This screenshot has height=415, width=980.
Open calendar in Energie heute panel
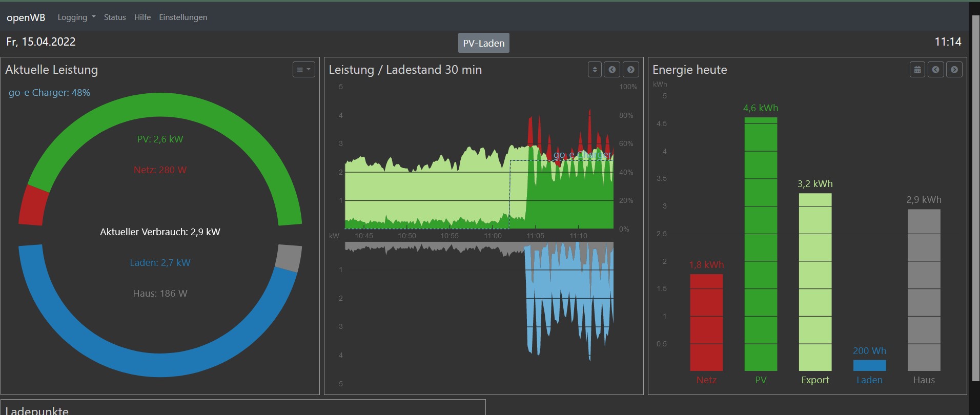point(917,70)
